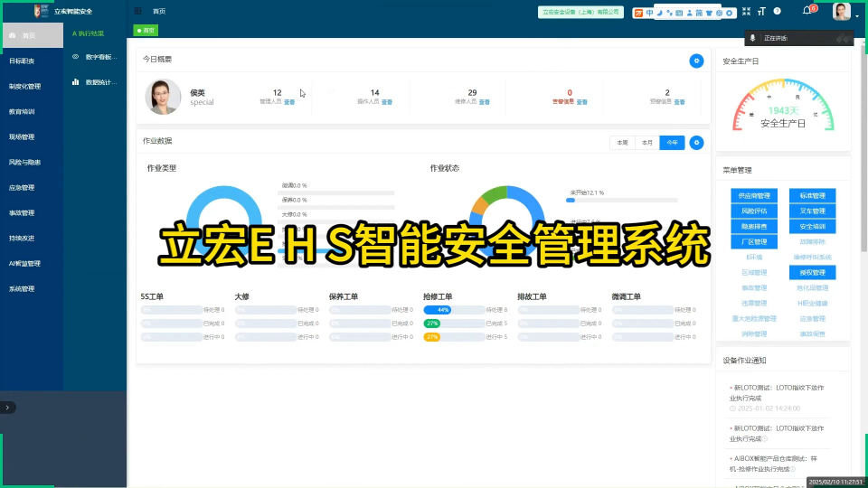This screenshot has width=868, height=488.
Task: Open 事故管理 in the sidebar
Action: (22, 213)
